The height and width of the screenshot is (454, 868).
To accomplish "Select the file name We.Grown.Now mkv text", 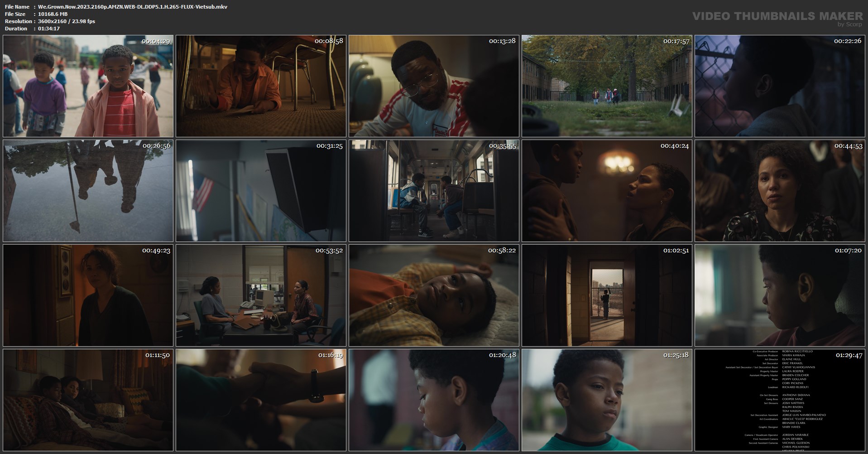I will (x=133, y=7).
